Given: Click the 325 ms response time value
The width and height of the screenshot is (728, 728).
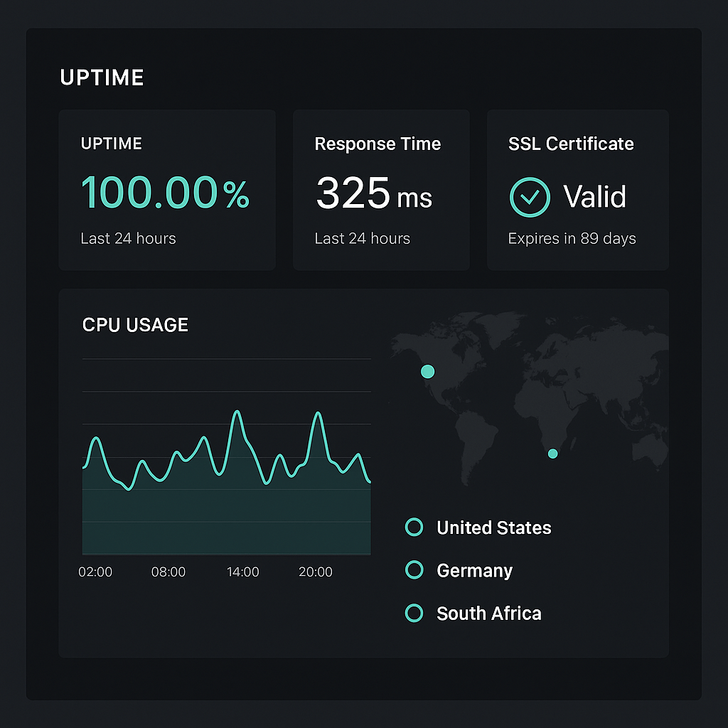Looking at the screenshot, I should [374, 193].
